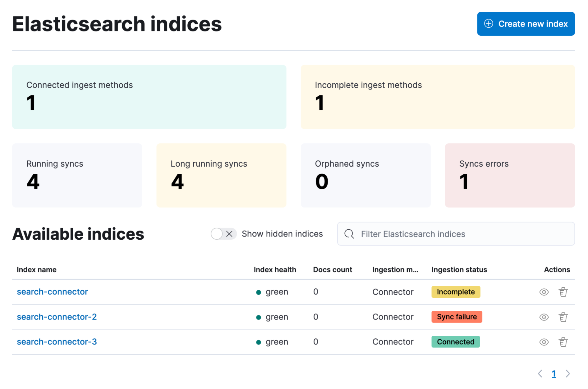Click green health of search-connector-2 row
This screenshot has width=588, height=389.
click(272, 317)
